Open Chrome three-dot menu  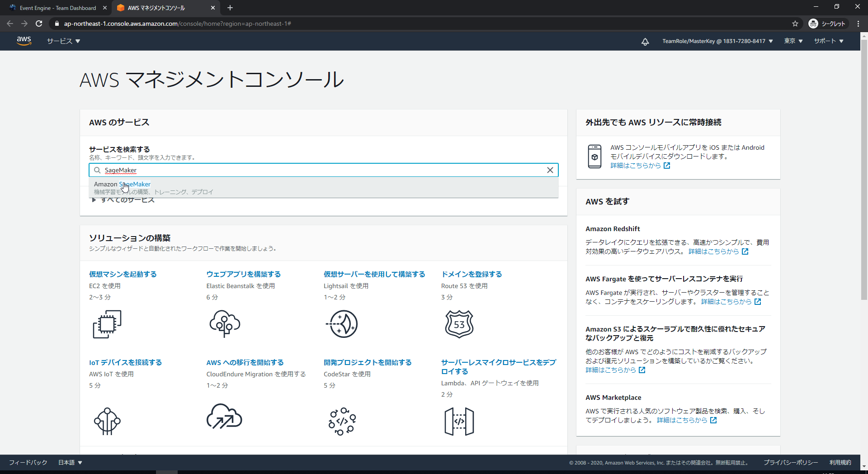coord(858,24)
